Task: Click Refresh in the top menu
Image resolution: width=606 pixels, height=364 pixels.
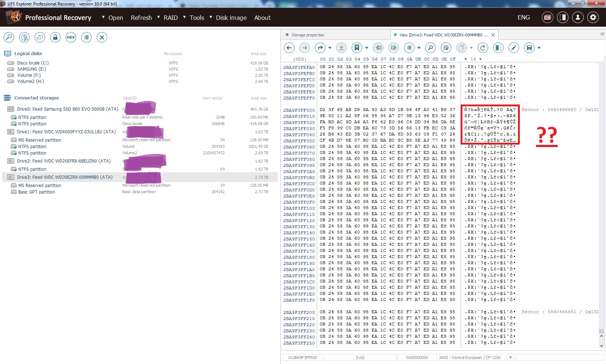Action: tap(141, 18)
